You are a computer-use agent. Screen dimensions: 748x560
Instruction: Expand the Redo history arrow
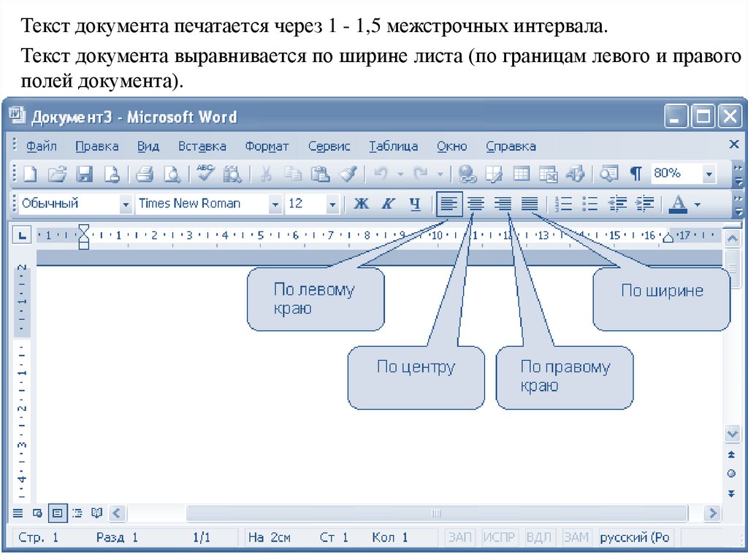coord(440,174)
